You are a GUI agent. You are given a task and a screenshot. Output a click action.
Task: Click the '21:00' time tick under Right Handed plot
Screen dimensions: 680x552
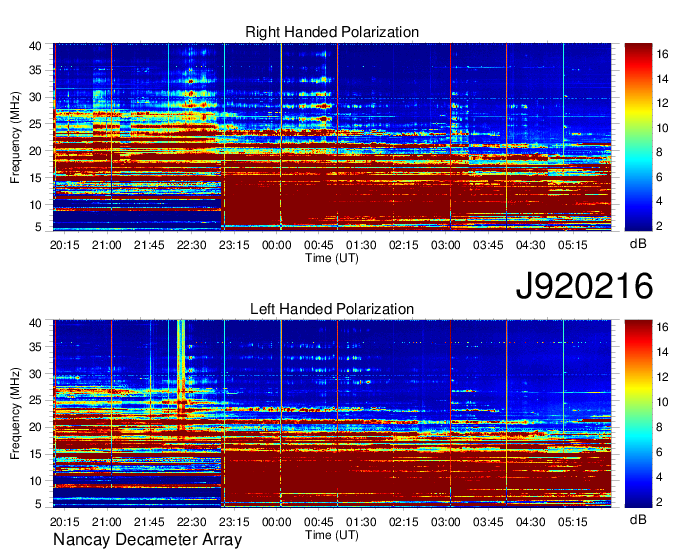[x=107, y=245]
